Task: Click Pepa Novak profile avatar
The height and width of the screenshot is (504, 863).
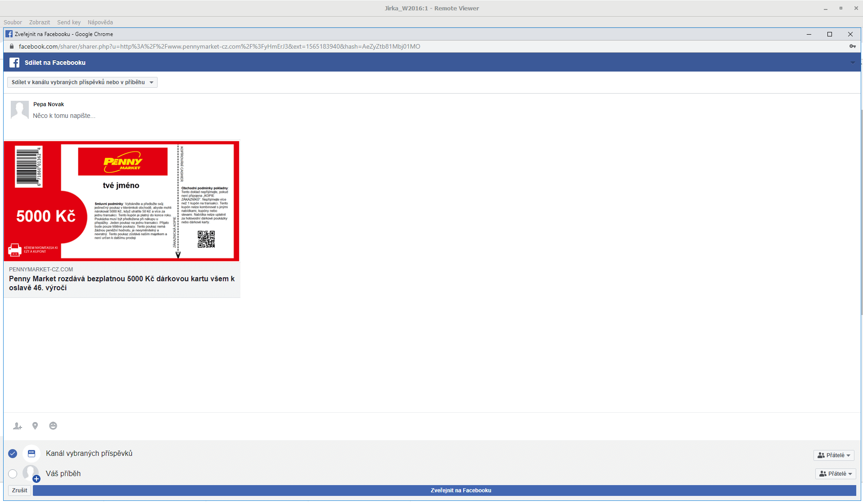Action: coord(20,110)
